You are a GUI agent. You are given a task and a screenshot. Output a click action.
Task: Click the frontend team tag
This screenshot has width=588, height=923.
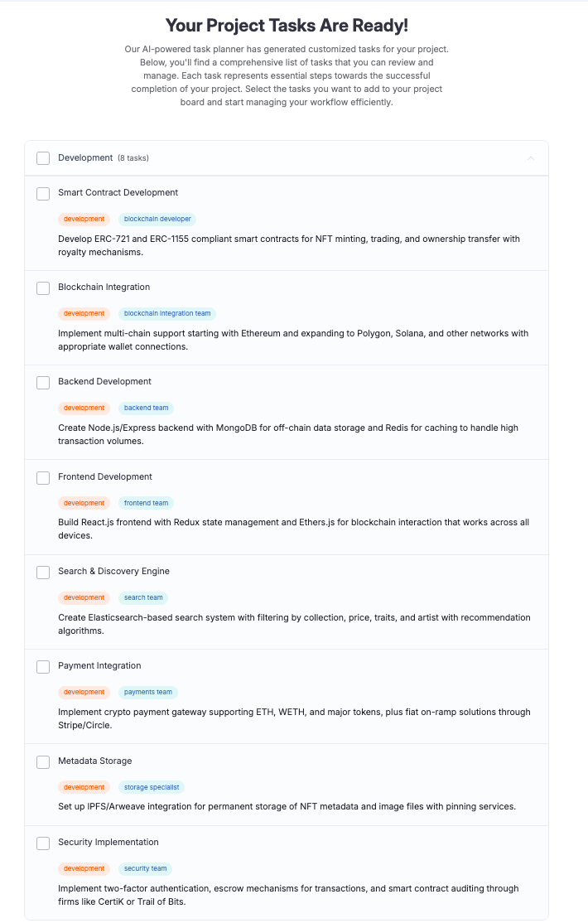(146, 503)
